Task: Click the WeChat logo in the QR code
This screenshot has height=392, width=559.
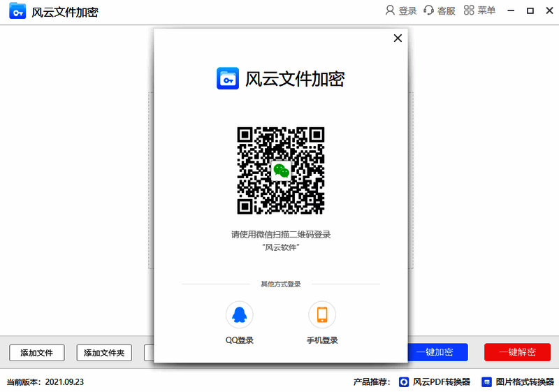Action: point(281,171)
